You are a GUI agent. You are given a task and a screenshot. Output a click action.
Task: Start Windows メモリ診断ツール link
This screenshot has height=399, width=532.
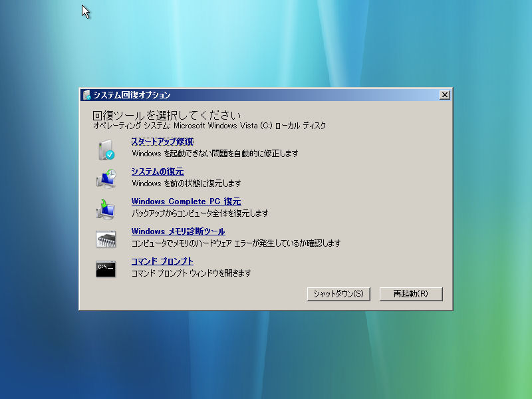pos(178,231)
